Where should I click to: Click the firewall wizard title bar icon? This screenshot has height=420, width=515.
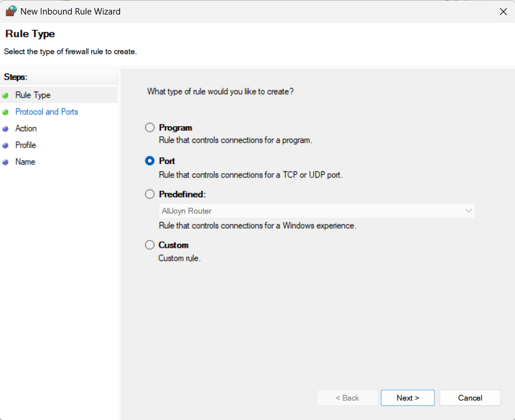11,11
